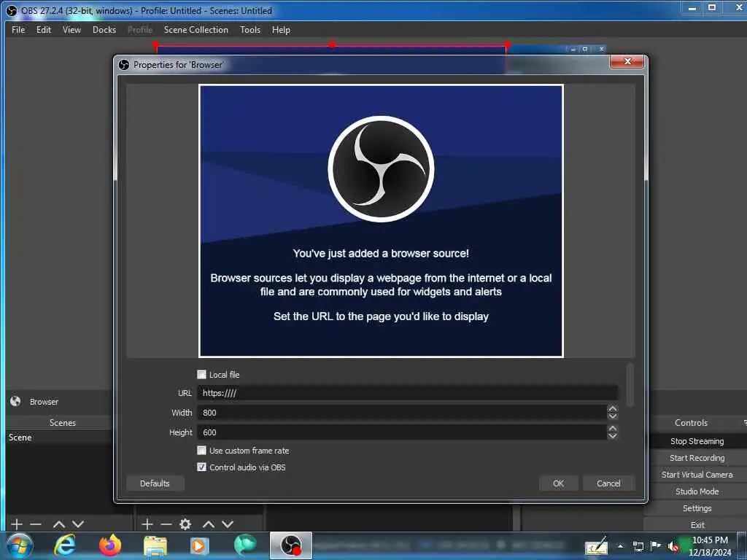Click the Exit button in Controls
747x560 pixels.
pyautogui.click(x=697, y=525)
